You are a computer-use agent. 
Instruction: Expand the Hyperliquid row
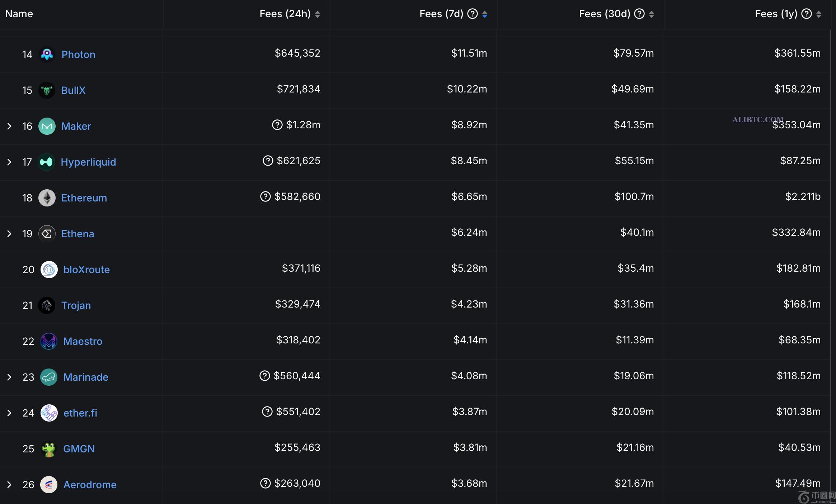point(9,162)
